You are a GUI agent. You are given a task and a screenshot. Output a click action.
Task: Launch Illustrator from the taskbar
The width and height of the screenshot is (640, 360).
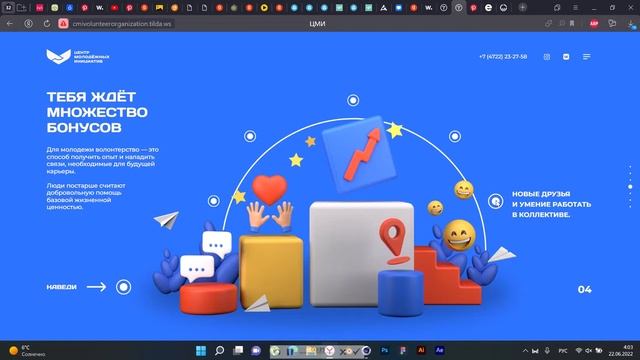click(421, 350)
